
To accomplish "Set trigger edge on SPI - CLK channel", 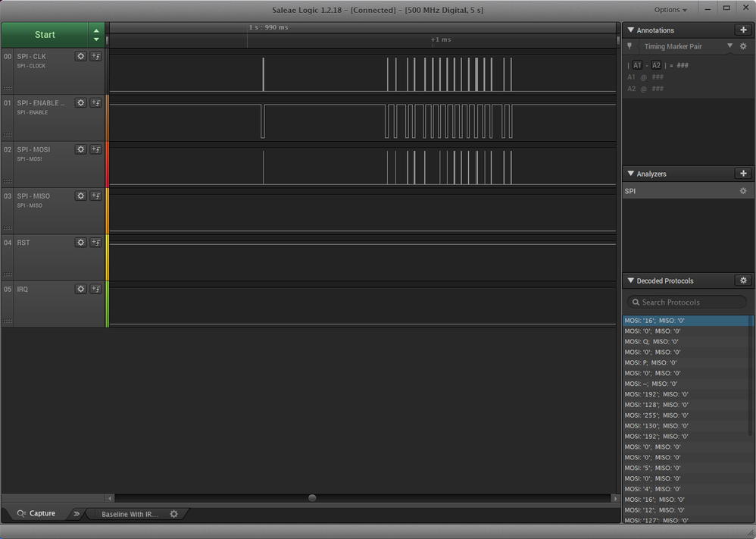I will click(x=96, y=56).
